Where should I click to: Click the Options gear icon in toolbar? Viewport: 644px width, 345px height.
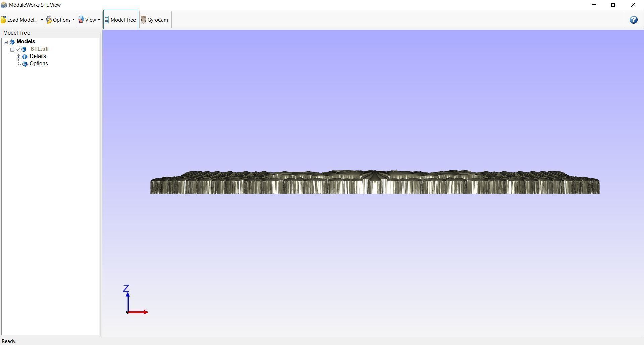point(49,20)
